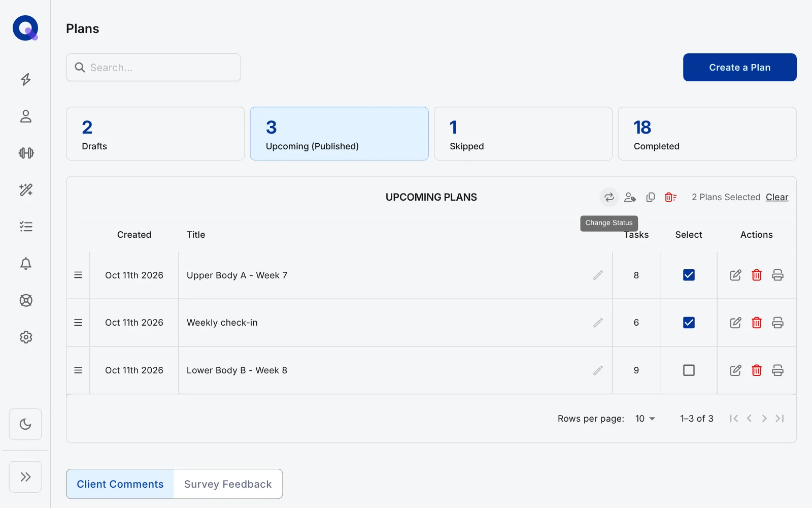Clear the selected plans

tap(777, 197)
